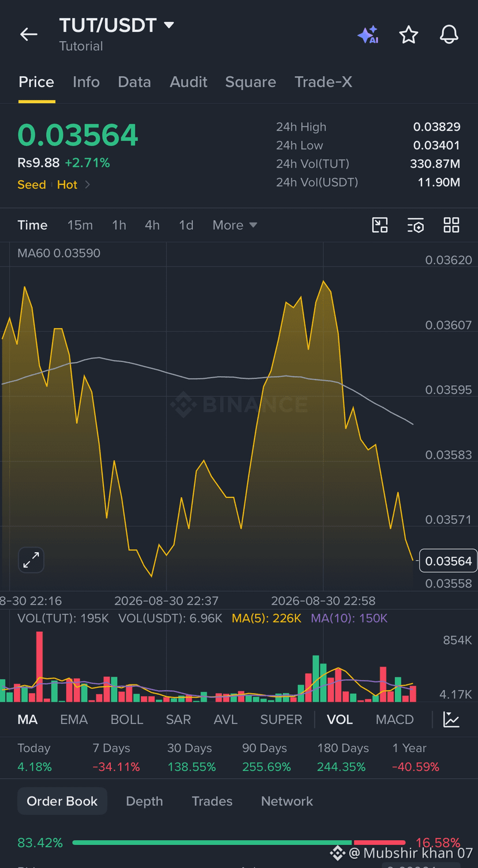
Task: Tap the Seed tag label
Action: [x=32, y=185]
